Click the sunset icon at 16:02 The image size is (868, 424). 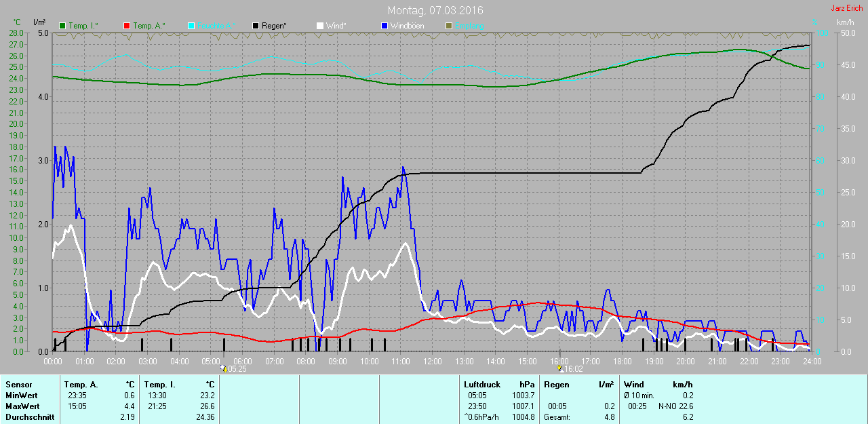tap(560, 369)
